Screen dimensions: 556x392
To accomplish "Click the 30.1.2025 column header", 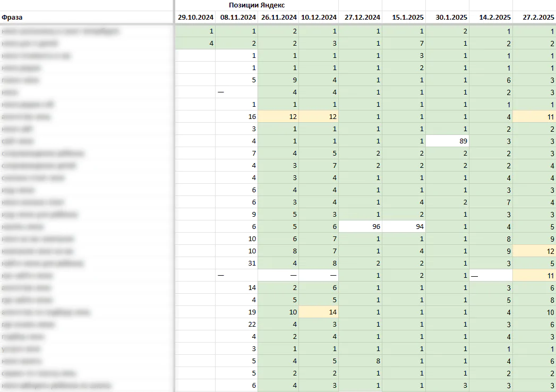I will (x=447, y=17).
